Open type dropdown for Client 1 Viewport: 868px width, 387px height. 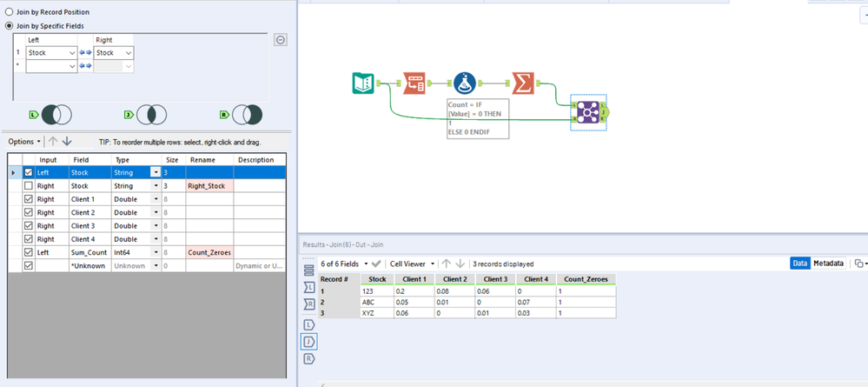pyautogui.click(x=156, y=199)
